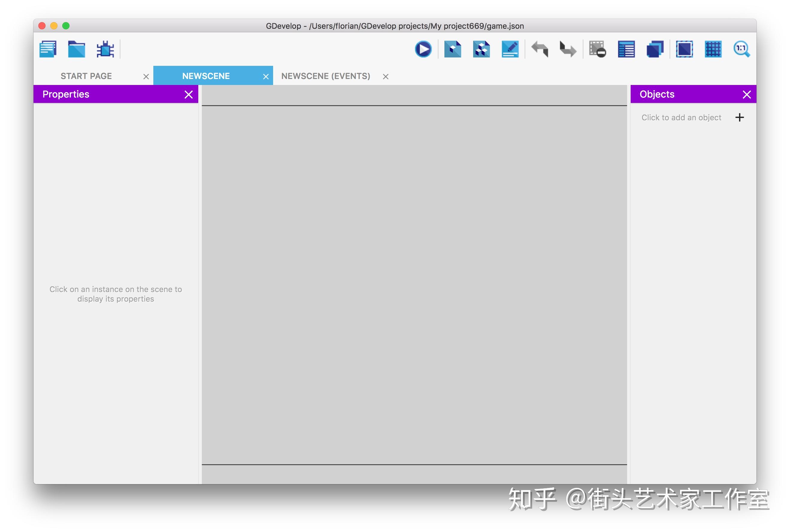Image resolution: width=790 pixels, height=532 pixels.
Task: Open the project manager icon
Action: coord(48,49)
